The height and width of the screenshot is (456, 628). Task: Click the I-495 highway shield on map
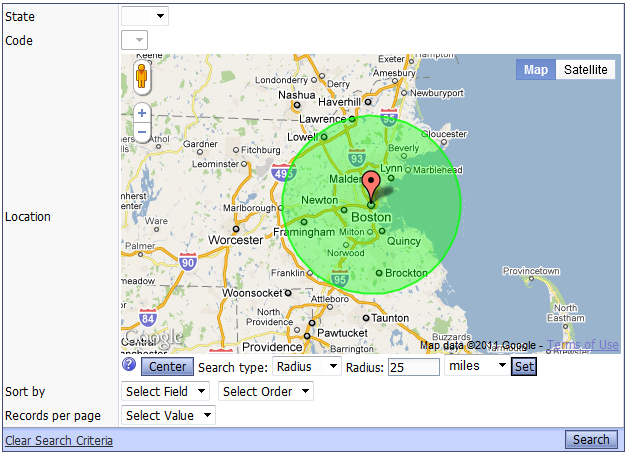point(283,173)
